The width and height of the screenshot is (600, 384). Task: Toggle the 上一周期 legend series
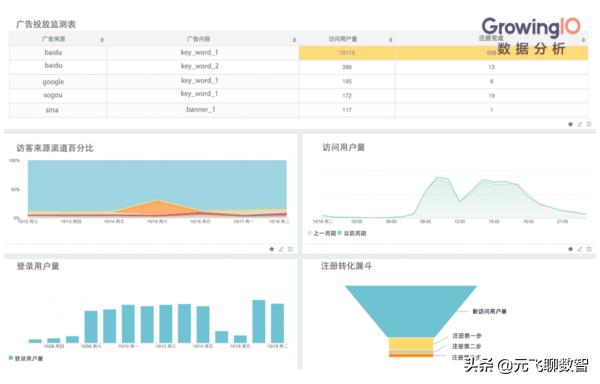tap(321, 233)
